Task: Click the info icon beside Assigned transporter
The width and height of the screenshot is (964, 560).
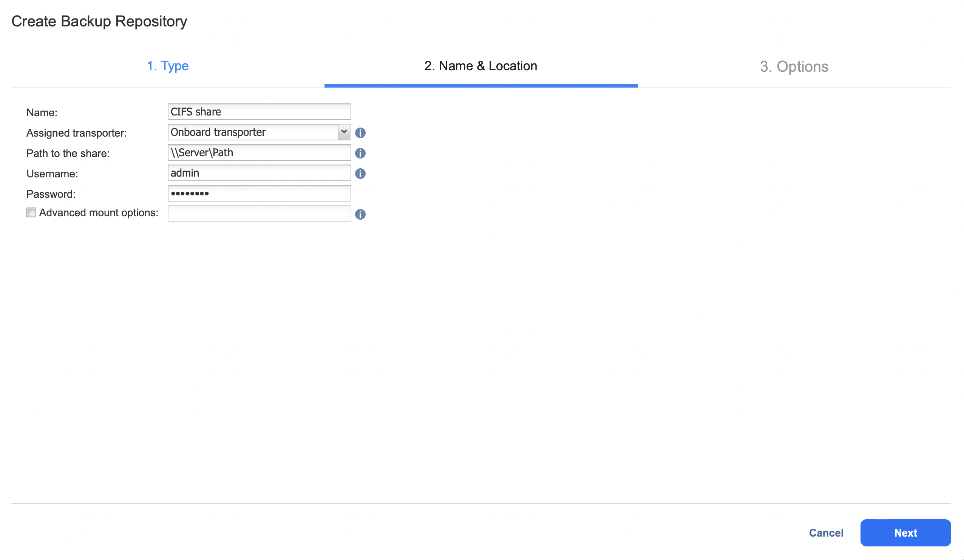Action: [x=360, y=133]
